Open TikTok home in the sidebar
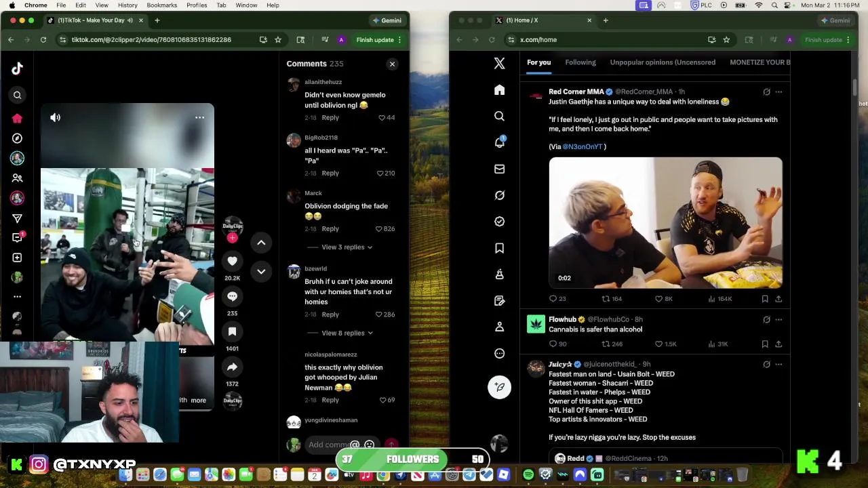The height and width of the screenshot is (488, 868). [x=18, y=119]
